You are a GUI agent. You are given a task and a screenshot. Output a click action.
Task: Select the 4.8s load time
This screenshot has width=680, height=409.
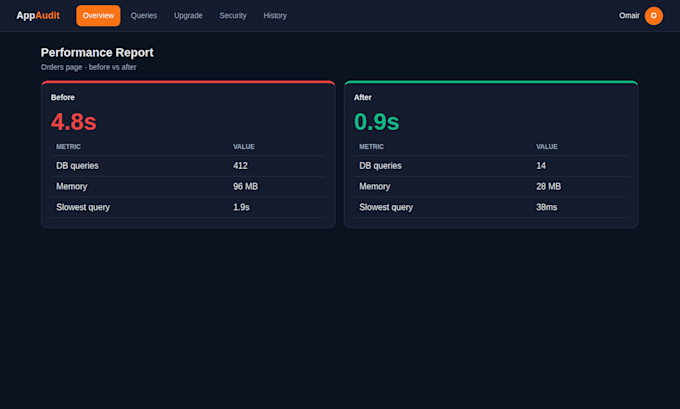coord(73,121)
